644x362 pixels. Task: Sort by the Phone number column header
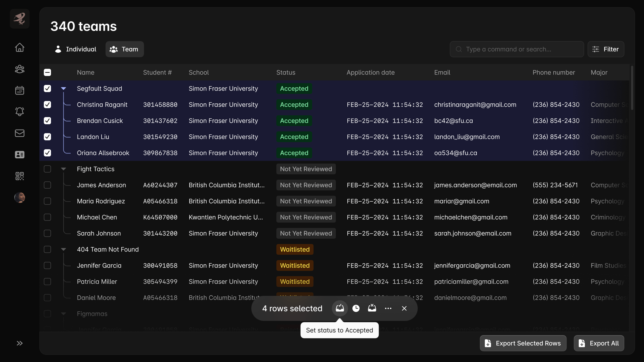coord(554,72)
